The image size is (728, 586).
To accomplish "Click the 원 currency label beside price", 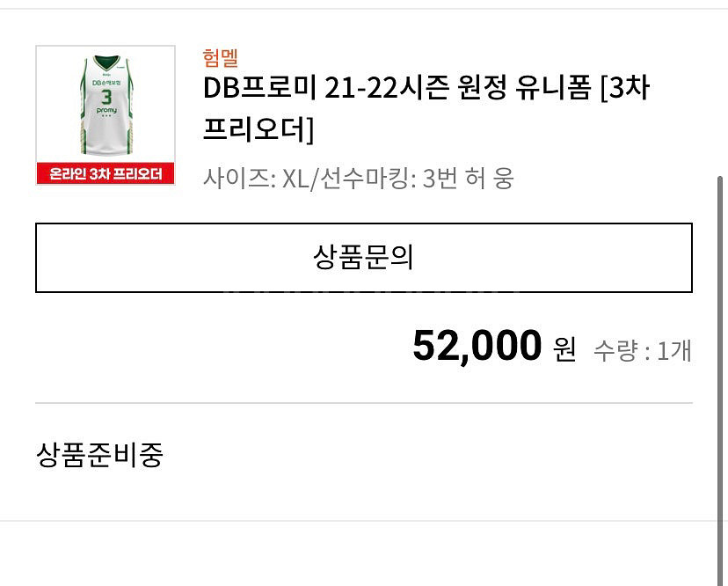I will pyautogui.click(x=564, y=349).
